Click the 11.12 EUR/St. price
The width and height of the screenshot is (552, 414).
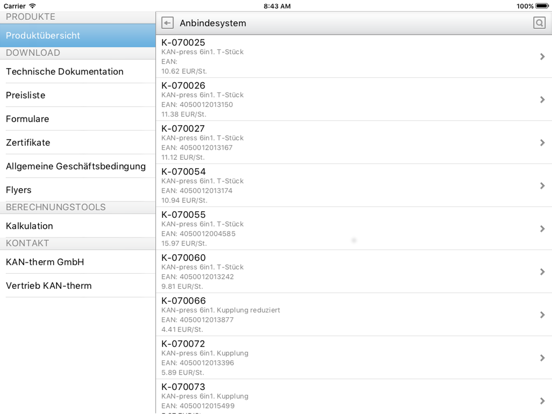183,157
